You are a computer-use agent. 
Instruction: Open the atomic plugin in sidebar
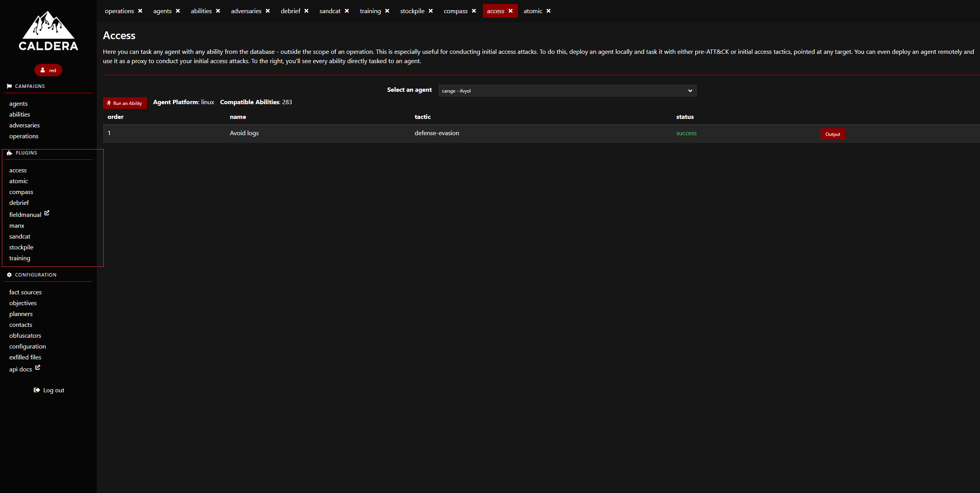[x=19, y=181]
